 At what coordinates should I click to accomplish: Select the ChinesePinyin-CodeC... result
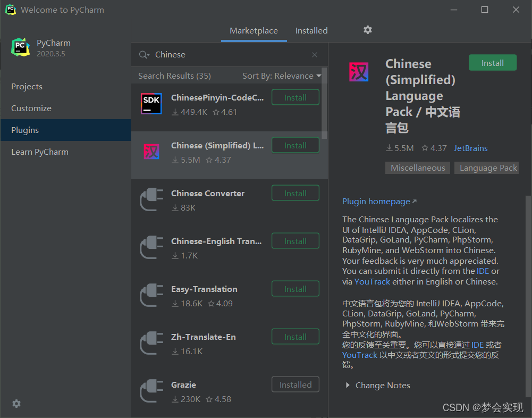coord(230,107)
